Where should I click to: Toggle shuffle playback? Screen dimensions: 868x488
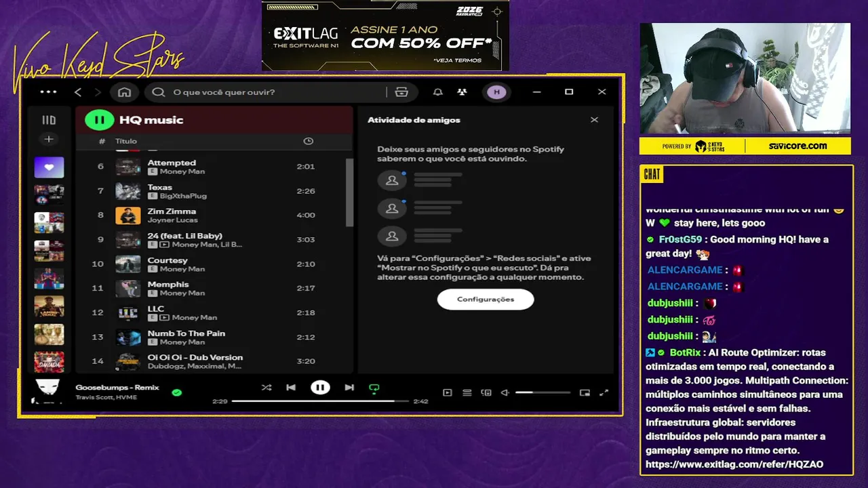[267, 388]
